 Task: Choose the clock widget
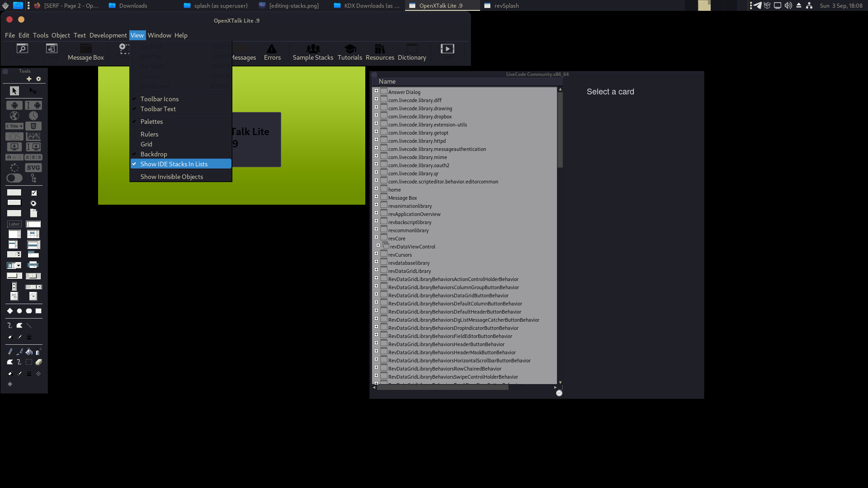[33, 116]
